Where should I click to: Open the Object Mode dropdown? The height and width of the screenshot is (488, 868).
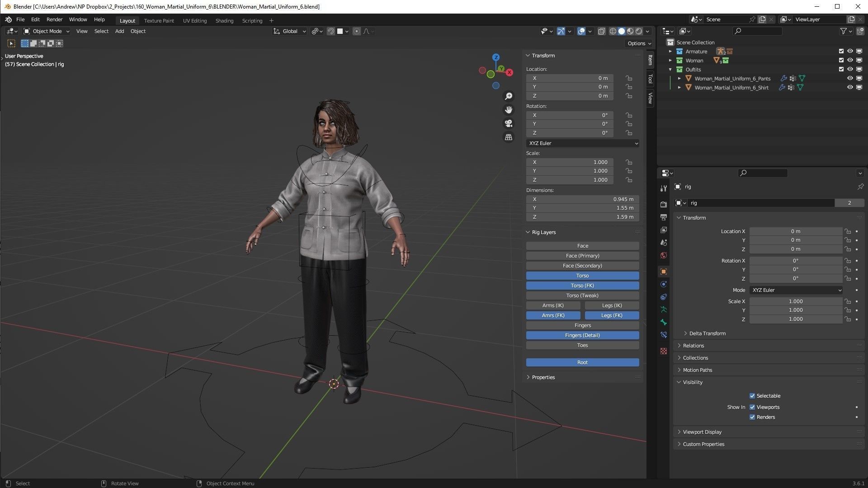pos(47,31)
